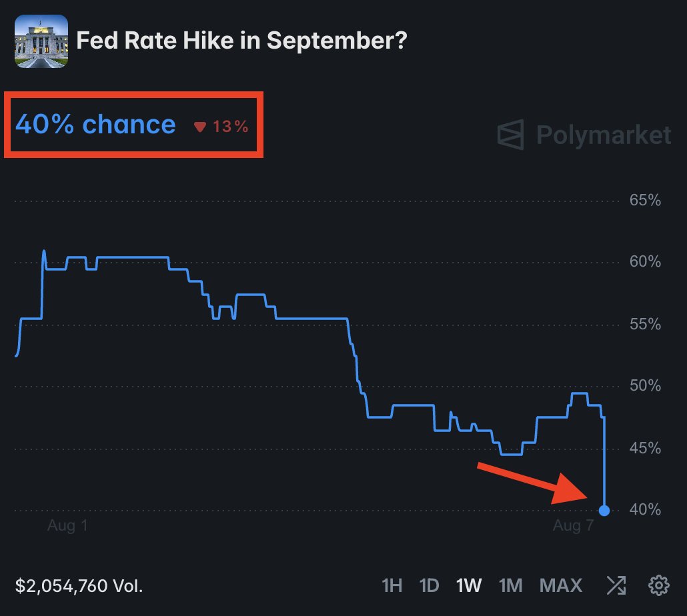687x616 pixels.
Task: Open the chart settings gear icon
Action: coord(658,585)
